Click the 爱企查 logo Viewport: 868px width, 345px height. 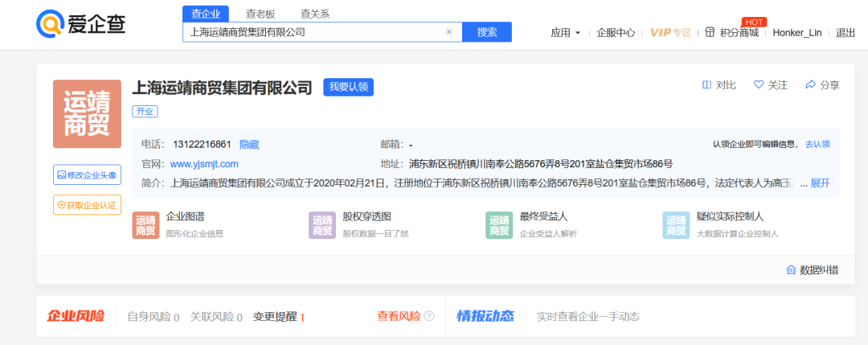tap(81, 24)
